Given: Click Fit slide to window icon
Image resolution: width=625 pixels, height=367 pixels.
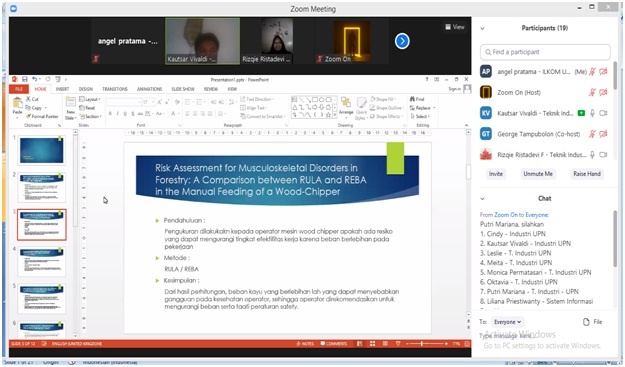Looking at the screenshot, I should coord(467,343).
